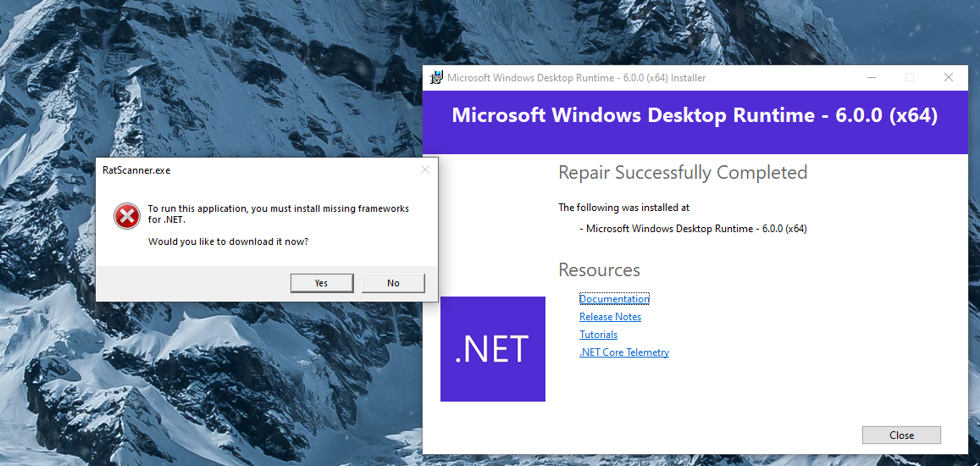Open the Release Notes link
Image resolution: width=980 pixels, height=466 pixels.
point(610,317)
